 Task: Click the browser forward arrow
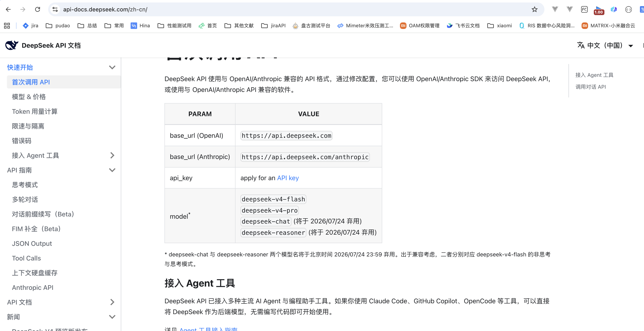[23, 10]
